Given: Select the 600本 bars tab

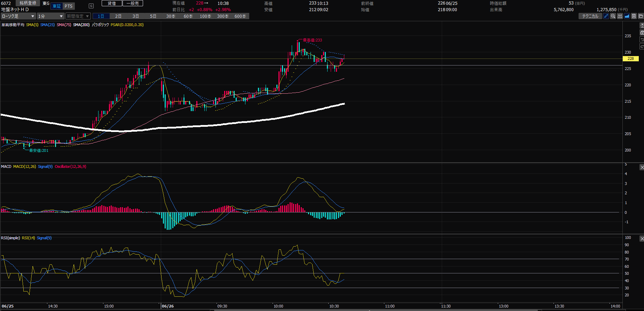Looking at the screenshot, I should [x=240, y=16].
